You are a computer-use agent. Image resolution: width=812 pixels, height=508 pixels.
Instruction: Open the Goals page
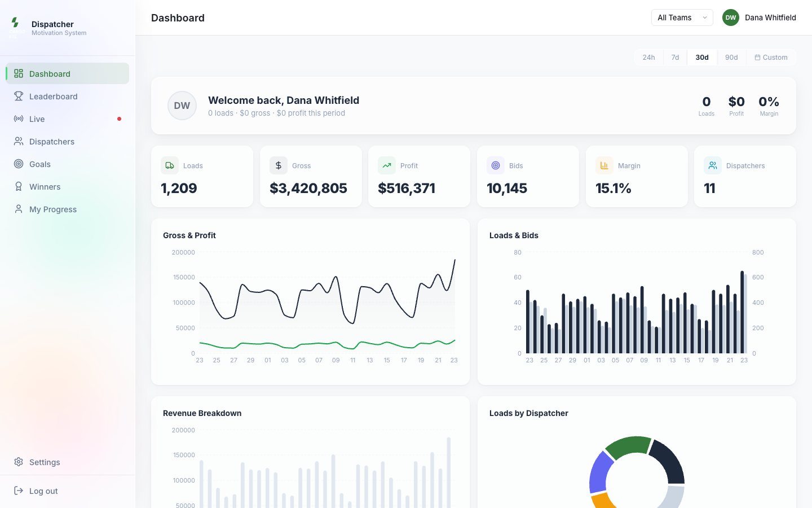click(68, 164)
